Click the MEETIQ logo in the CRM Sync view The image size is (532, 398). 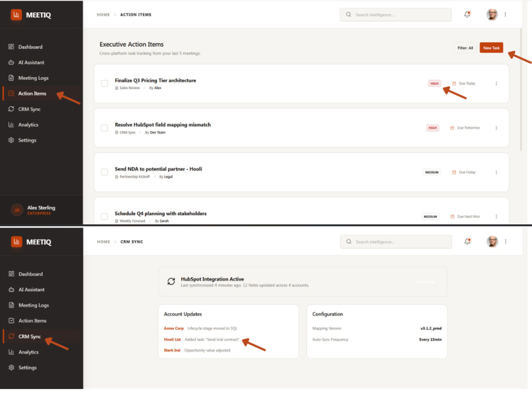point(31,242)
